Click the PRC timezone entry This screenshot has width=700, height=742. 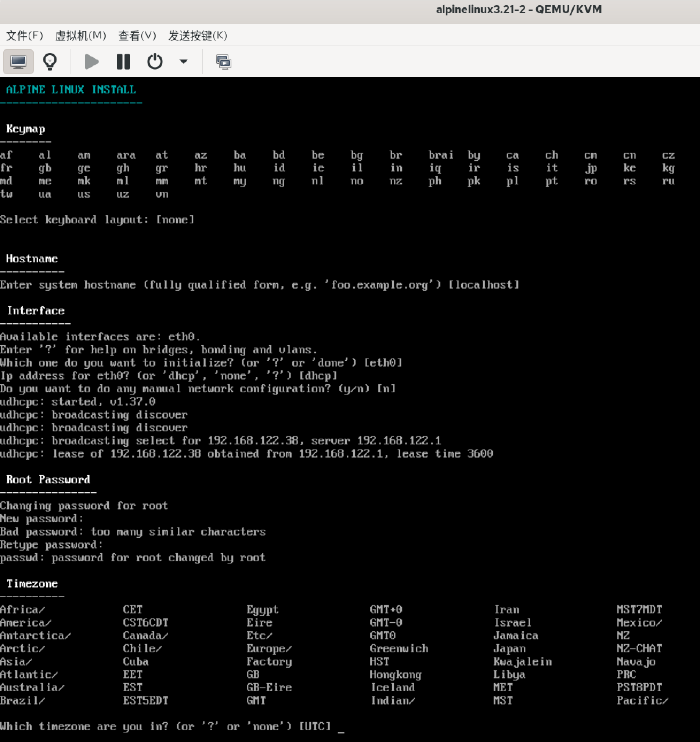[x=626, y=674]
